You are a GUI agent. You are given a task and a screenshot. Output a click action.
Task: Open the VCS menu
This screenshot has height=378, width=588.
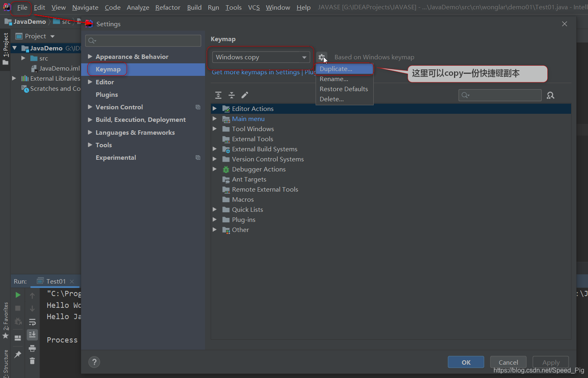254,7
